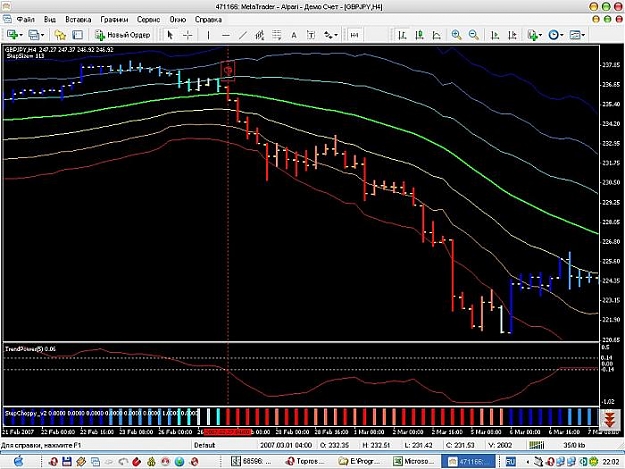625x469 pixels.
Task: Click the Default profile status field
Action: click(204, 445)
